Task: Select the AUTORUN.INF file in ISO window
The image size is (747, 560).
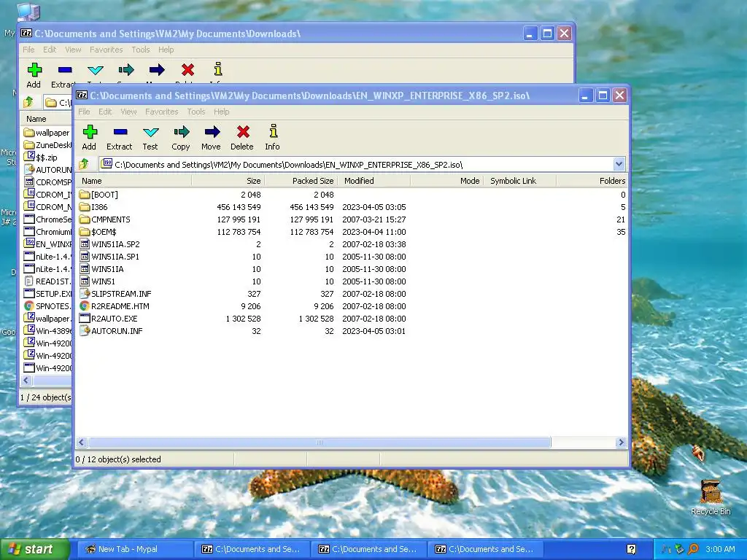Action: point(117,331)
